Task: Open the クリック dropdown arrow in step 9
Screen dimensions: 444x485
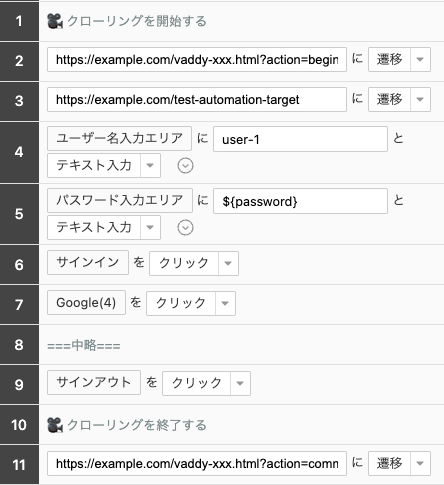Action: click(240, 383)
